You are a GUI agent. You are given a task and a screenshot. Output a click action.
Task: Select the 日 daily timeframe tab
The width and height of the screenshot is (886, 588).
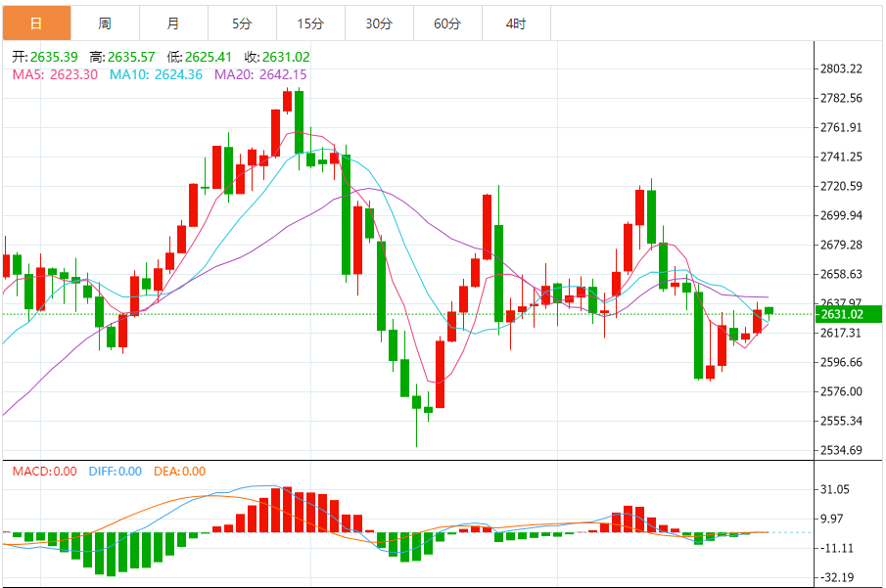pyautogui.click(x=37, y=23)
